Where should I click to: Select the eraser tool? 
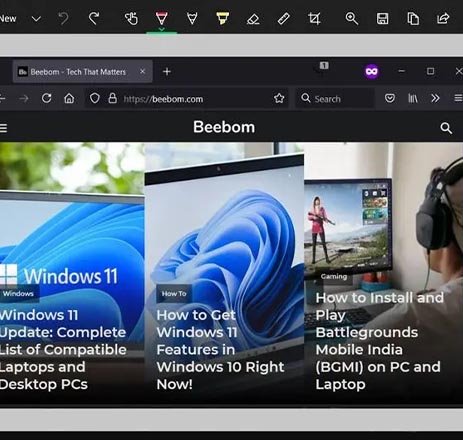pos(253,19)
